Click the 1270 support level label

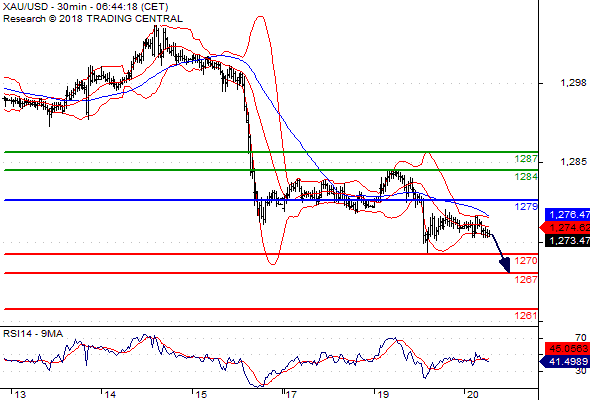526,260
